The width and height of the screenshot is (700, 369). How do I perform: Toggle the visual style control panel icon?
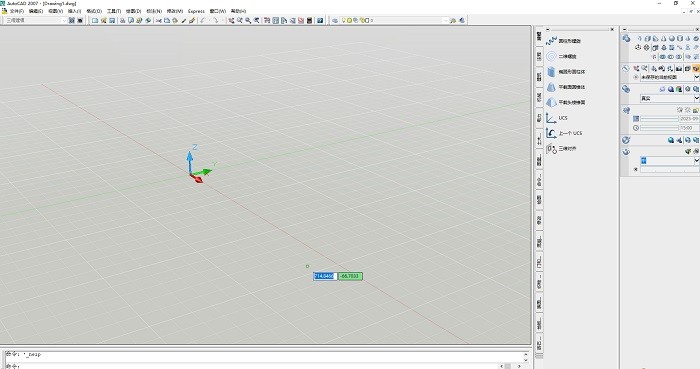pos(626,89)
